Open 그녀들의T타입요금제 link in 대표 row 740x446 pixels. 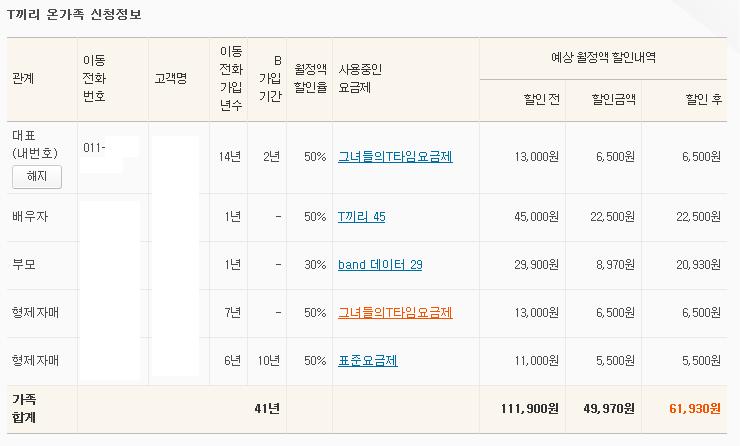pyautogui.click(x=395, y=157)
